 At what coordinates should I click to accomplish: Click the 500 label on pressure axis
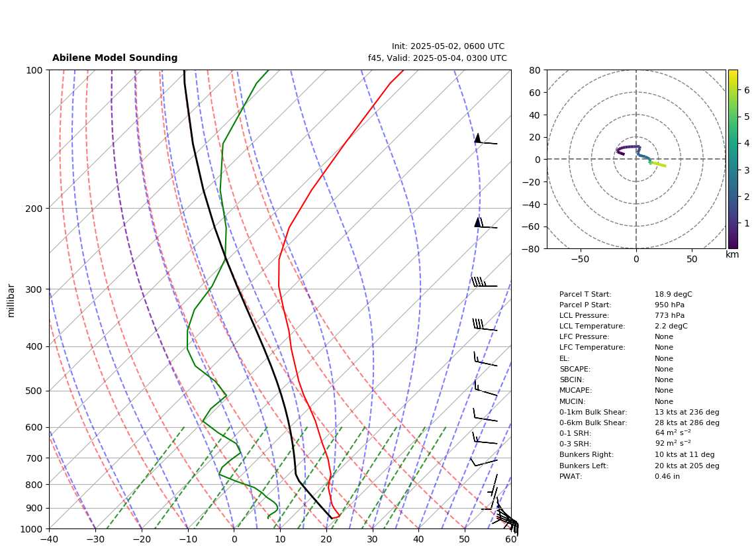(x=34, y=391)
